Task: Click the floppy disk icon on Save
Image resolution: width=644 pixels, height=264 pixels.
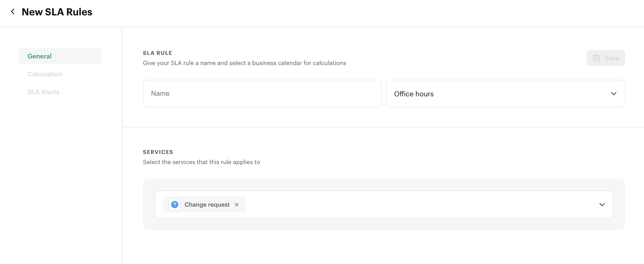Action: pyautogui.click(x=596, y=58)
